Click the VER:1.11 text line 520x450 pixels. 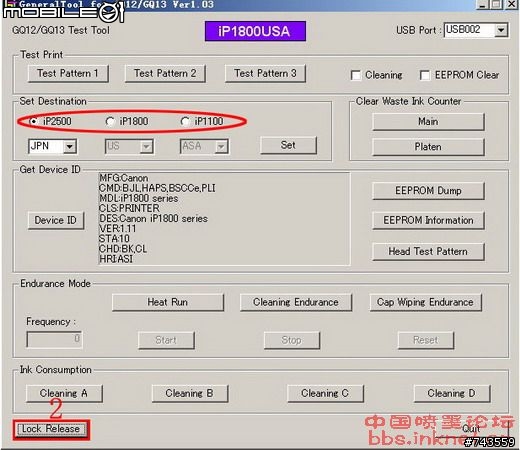[118, 229]
